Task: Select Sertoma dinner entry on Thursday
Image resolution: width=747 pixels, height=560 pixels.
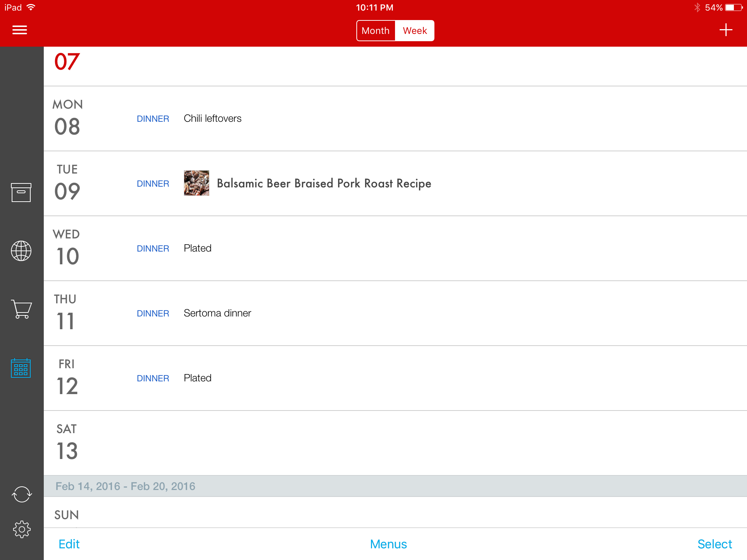Action: click(217, 313)
